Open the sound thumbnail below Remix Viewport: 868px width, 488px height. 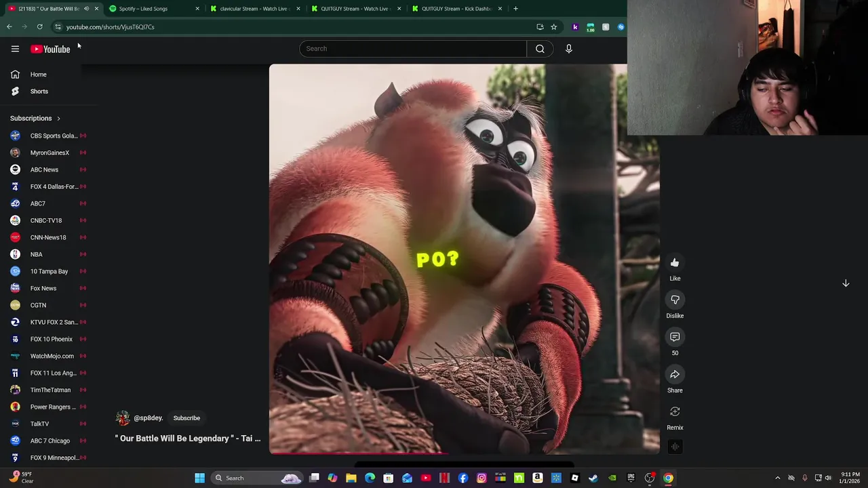point(675,447)
